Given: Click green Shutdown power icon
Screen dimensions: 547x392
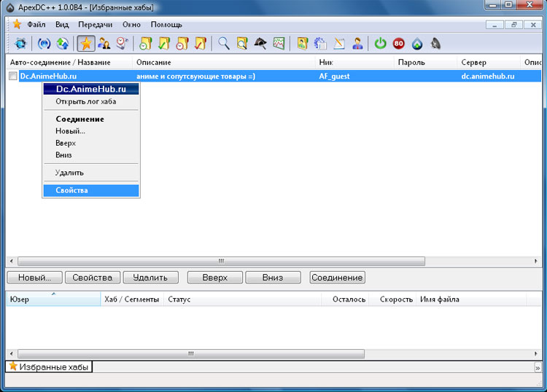Looking at the screenshot, I should pos(380,44).
